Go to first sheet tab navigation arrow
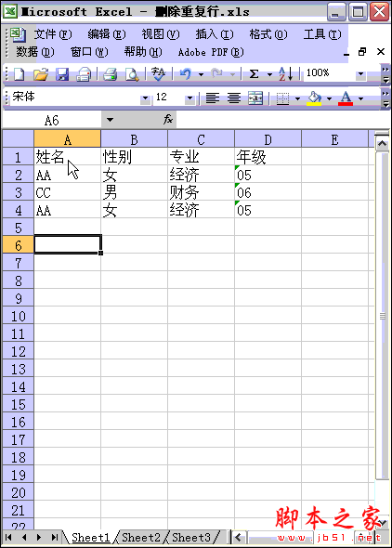 [8, 537]
